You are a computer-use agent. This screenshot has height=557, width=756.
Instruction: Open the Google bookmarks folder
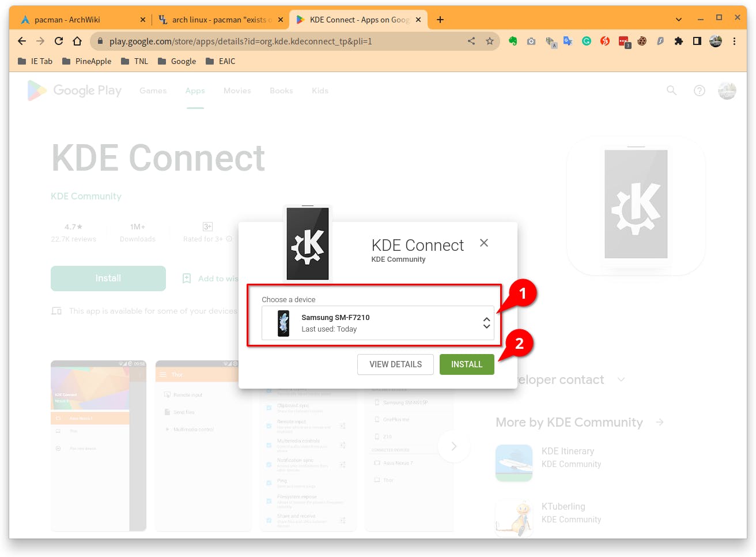(177, 61)
